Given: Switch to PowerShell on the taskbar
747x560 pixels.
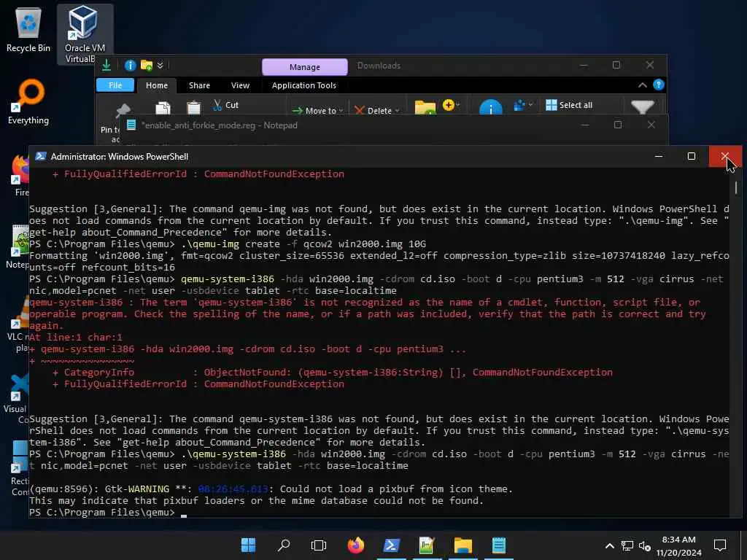Looking at the screenshot, I should (x=391, y=545).
